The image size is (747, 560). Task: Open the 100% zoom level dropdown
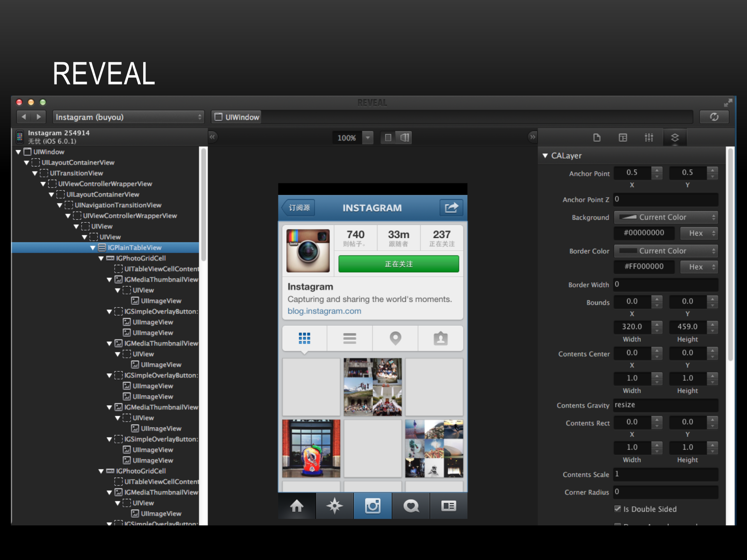tap(367, 137)
